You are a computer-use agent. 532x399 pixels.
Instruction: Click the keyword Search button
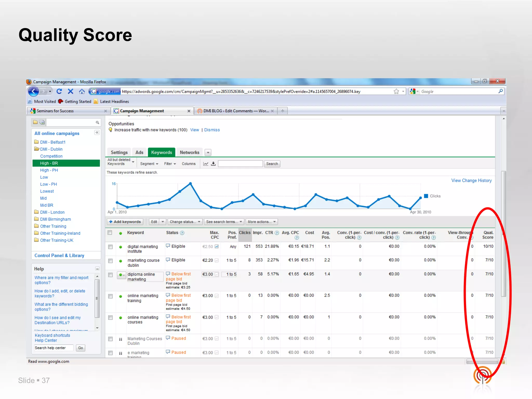[x=272, y=164]
